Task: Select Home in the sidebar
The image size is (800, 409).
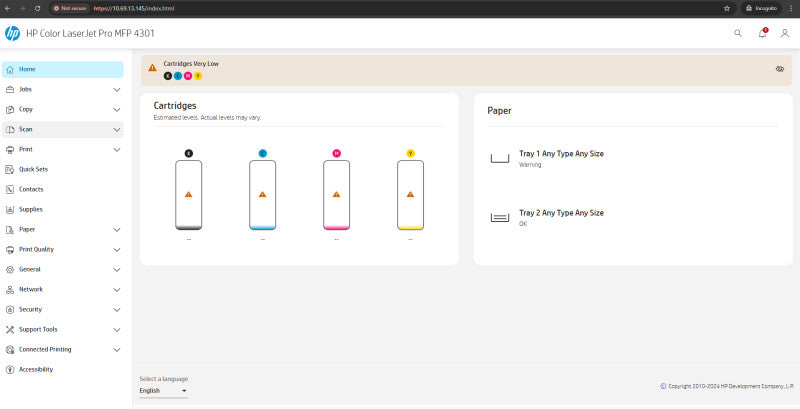Action: [x=63, y=69]
